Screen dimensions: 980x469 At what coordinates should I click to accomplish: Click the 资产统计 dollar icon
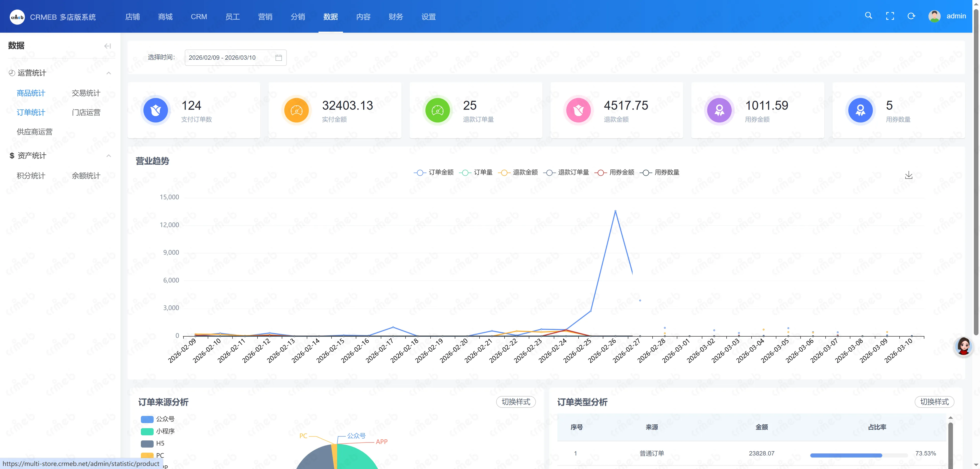pos(12,156)
